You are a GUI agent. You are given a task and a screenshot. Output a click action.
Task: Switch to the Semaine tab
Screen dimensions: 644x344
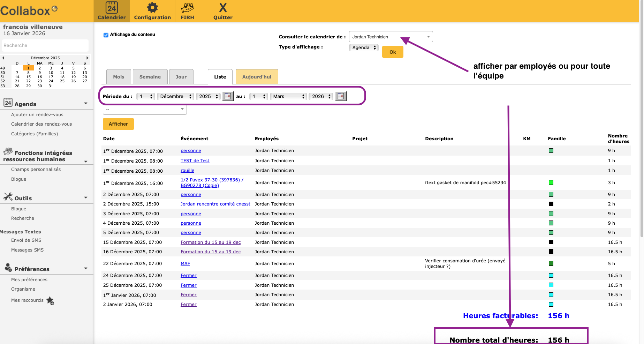click(x=150, y=77)
